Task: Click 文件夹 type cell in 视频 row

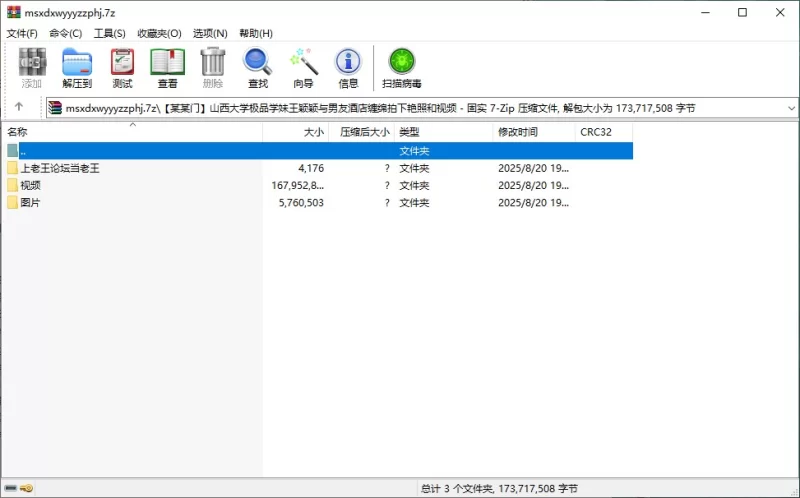Action: [x=414, y=185]
